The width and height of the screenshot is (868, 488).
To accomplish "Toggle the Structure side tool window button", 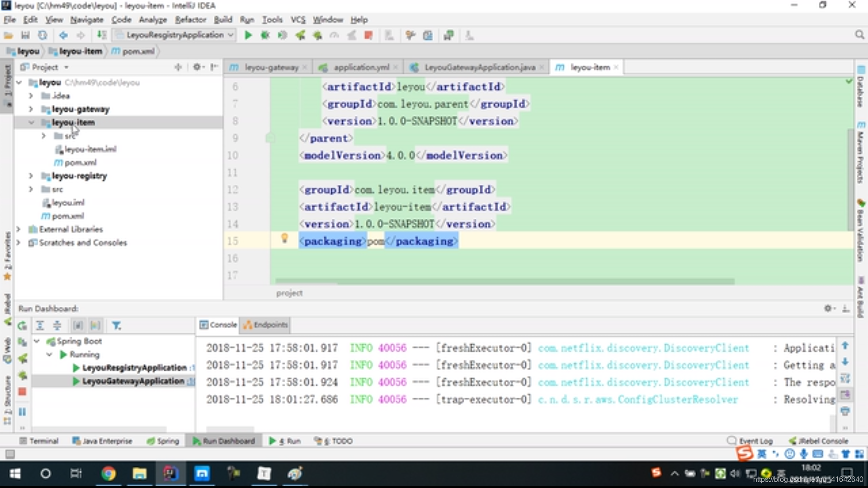I will 7,399.
